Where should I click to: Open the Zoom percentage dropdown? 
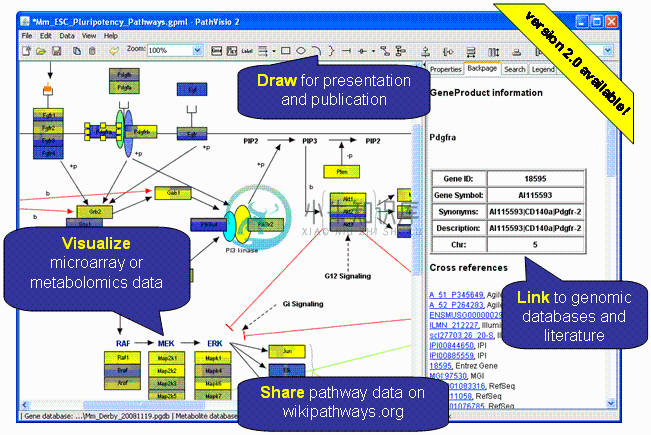point(198,50)
